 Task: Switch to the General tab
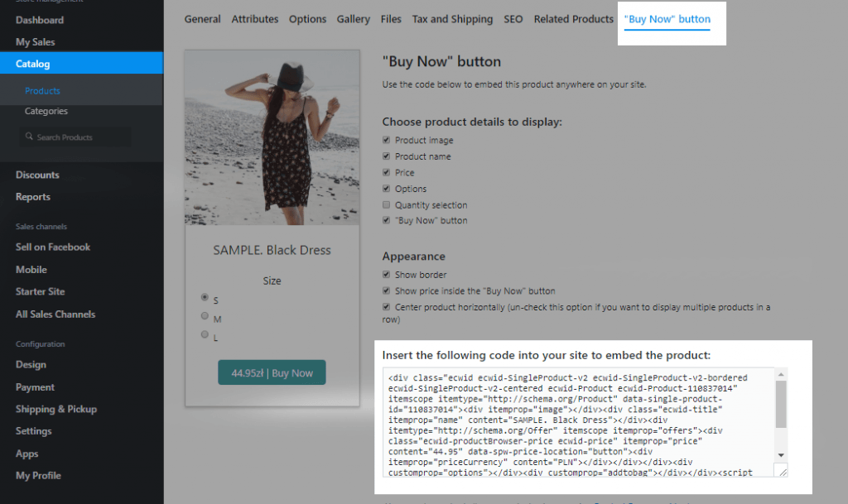click(202, 19)
